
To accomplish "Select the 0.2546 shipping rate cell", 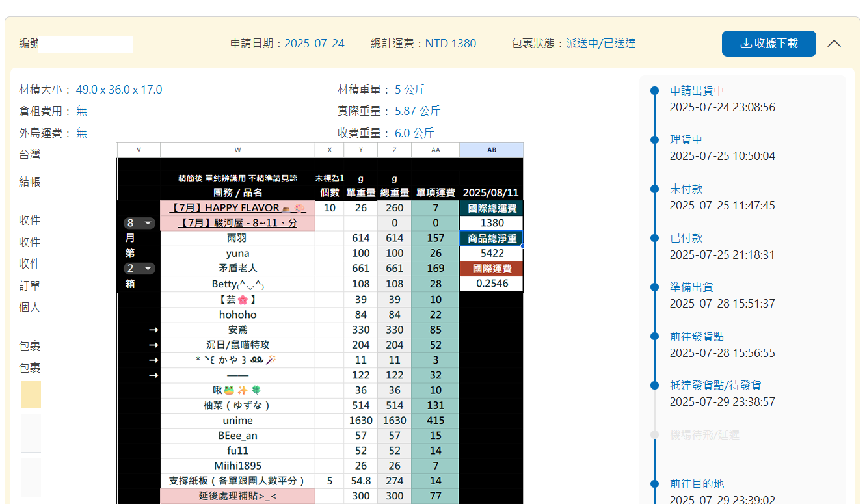I will coord(492,284).
